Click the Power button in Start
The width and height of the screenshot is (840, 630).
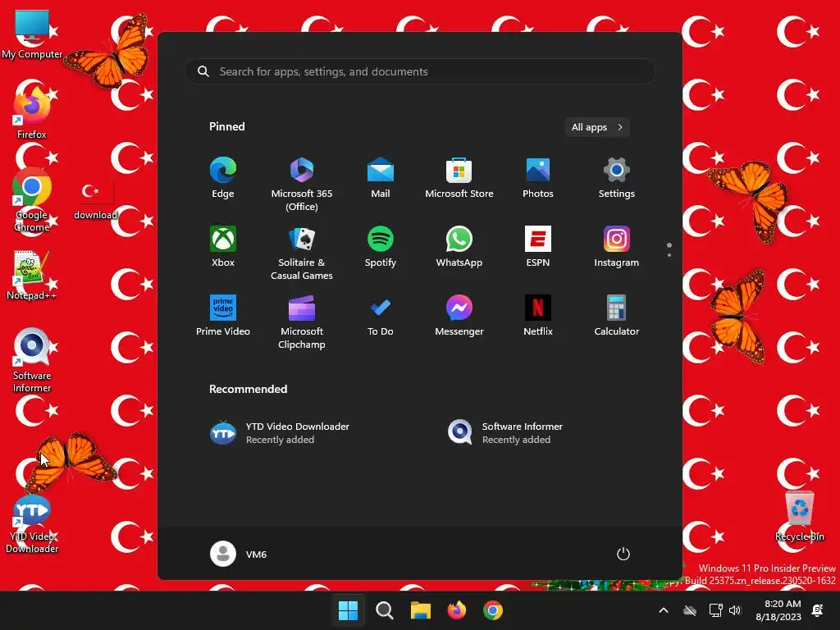pos(623,554)
